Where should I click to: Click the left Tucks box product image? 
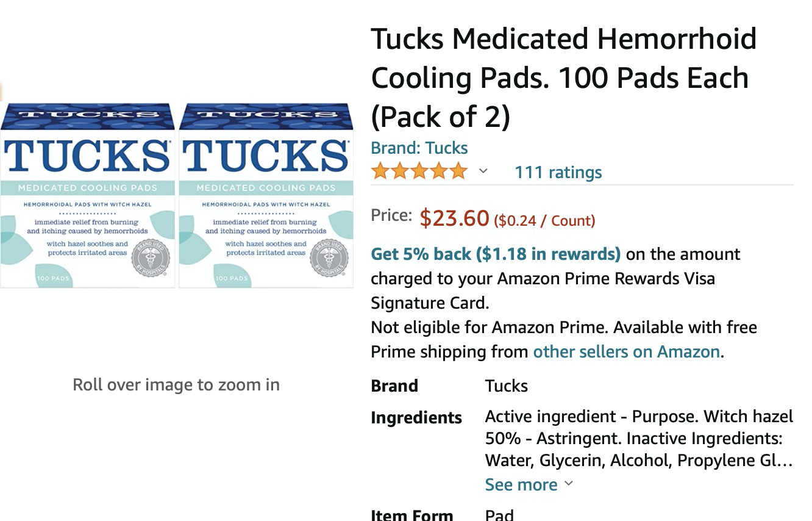(88, 195)
